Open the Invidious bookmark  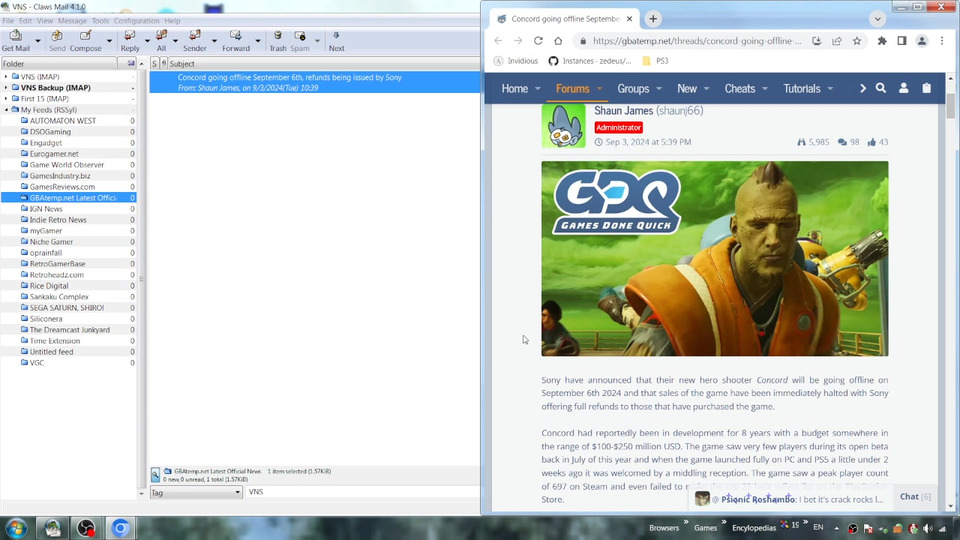516,61
